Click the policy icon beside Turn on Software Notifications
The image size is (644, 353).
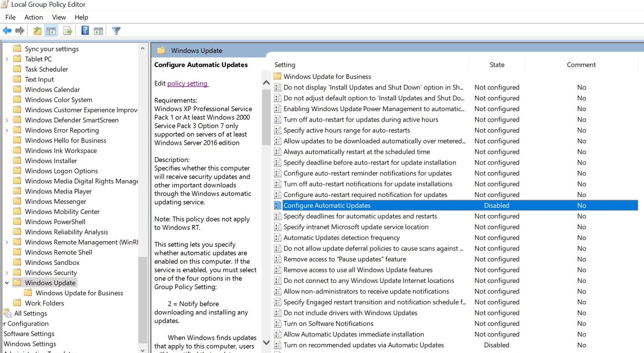[278, 324]
